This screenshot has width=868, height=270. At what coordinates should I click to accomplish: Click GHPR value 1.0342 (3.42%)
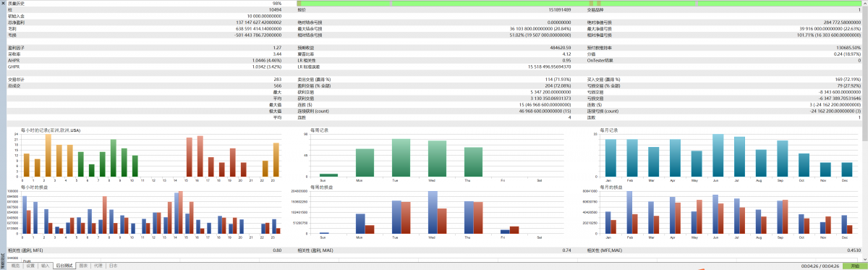click(268, 66)
